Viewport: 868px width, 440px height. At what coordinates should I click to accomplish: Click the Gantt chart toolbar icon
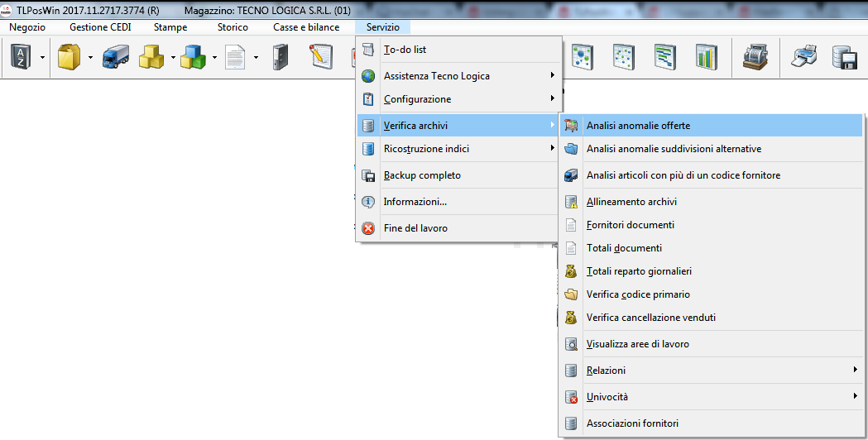(664, 57)
